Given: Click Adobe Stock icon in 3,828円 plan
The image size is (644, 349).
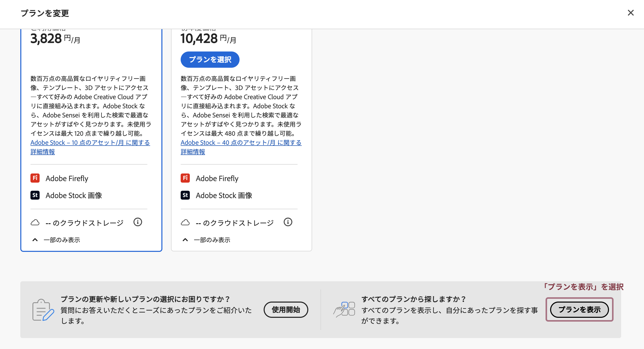Looking at the screenshot, I should click(35, 195).
